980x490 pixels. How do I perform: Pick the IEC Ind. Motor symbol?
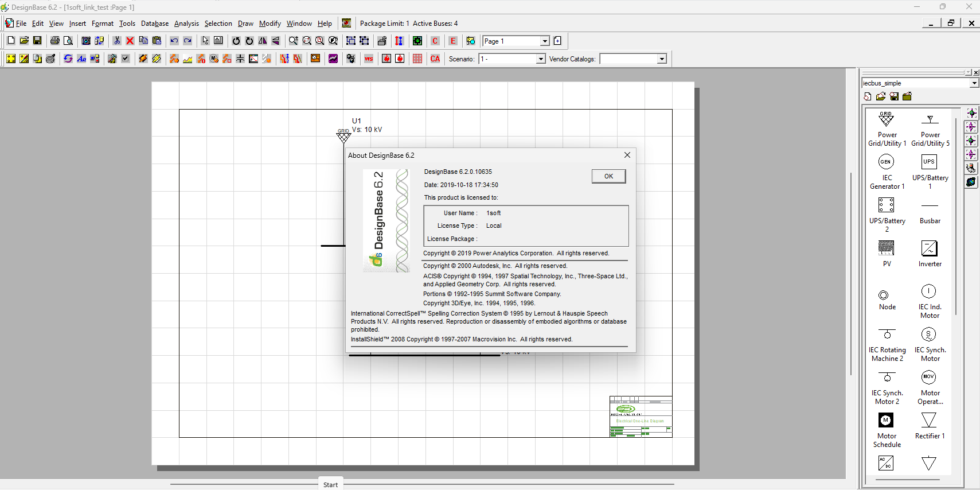[930, 301]
